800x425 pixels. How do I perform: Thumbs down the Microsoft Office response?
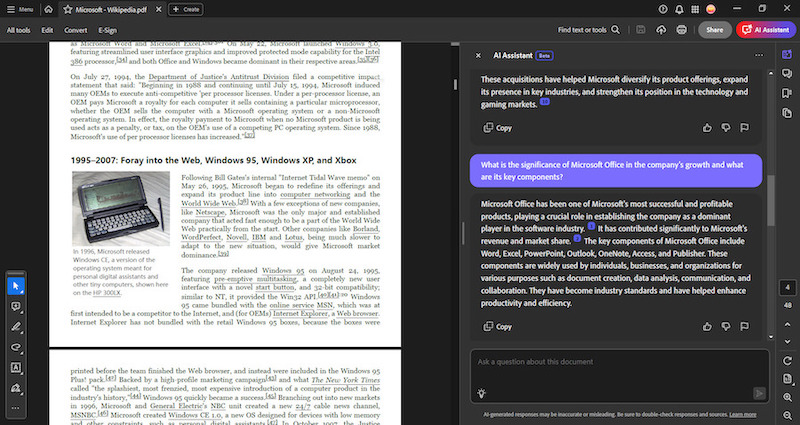coord(726,326)
